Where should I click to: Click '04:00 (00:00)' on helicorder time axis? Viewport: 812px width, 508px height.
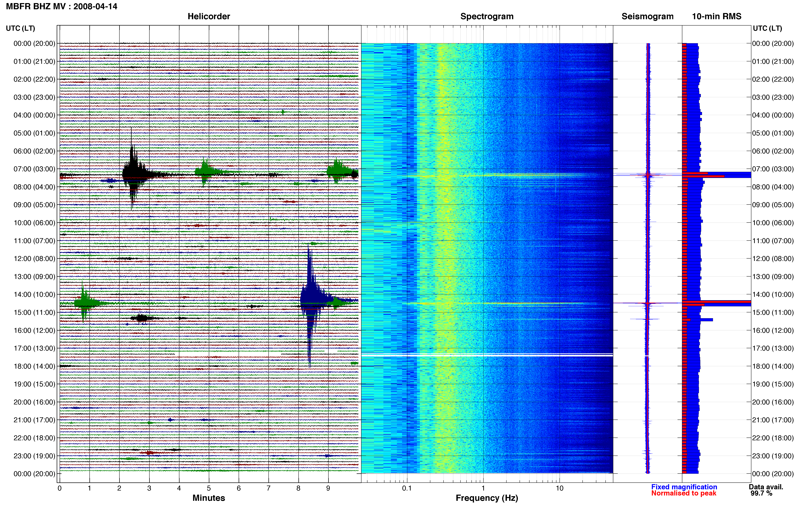(34, 115)
